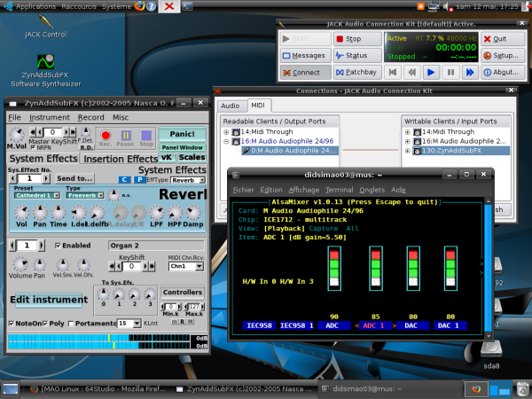Screen dimensions: 532x399
Task: Enable the Portamento checkbox
Action: tap(71, 324)
